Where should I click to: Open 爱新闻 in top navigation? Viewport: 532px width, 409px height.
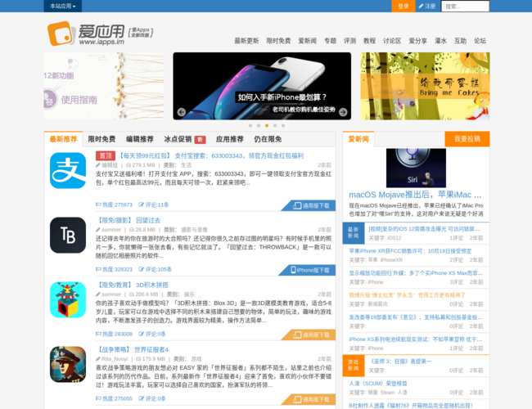[307, 41]
